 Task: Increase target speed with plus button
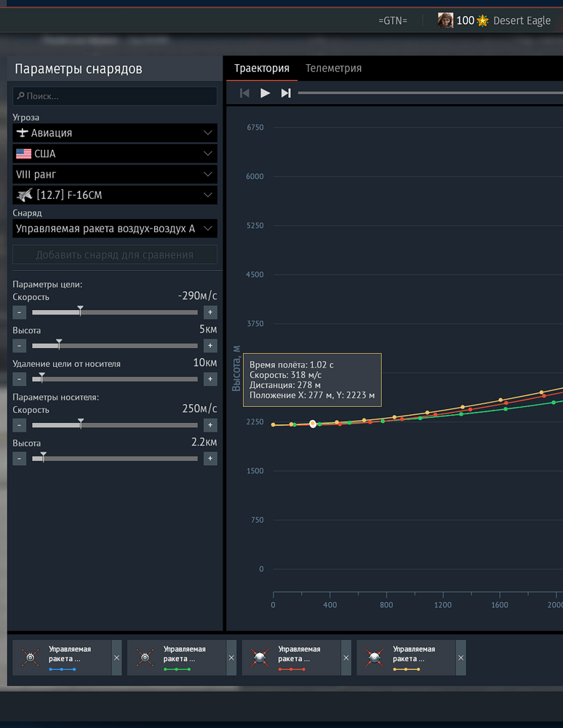click(x=210, y=312)
